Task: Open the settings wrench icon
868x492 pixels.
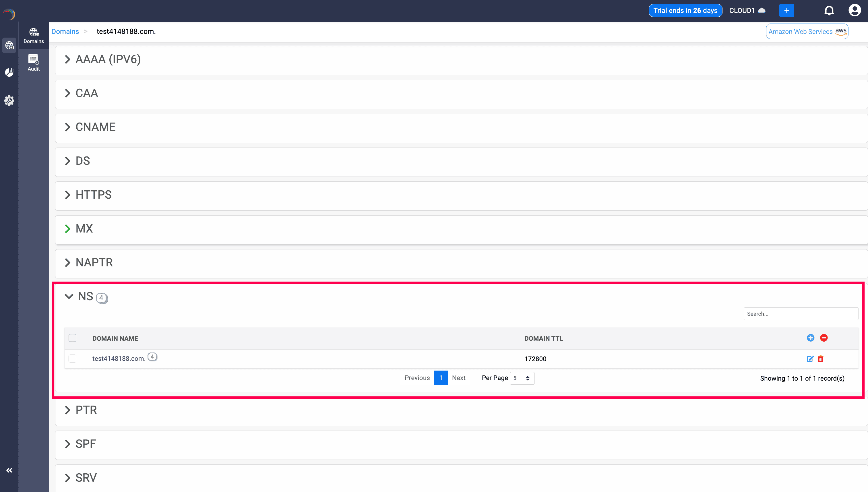Action: click(9, 100)
